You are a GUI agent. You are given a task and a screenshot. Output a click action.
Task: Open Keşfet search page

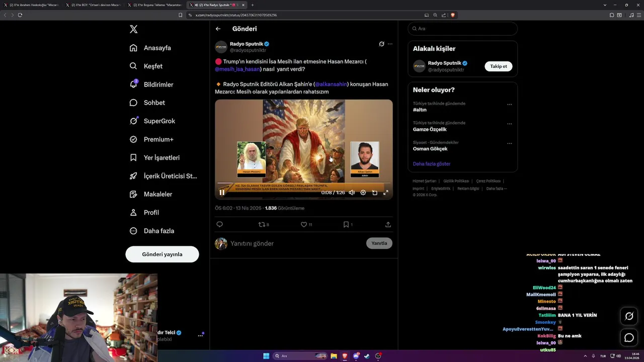[146, 66]
